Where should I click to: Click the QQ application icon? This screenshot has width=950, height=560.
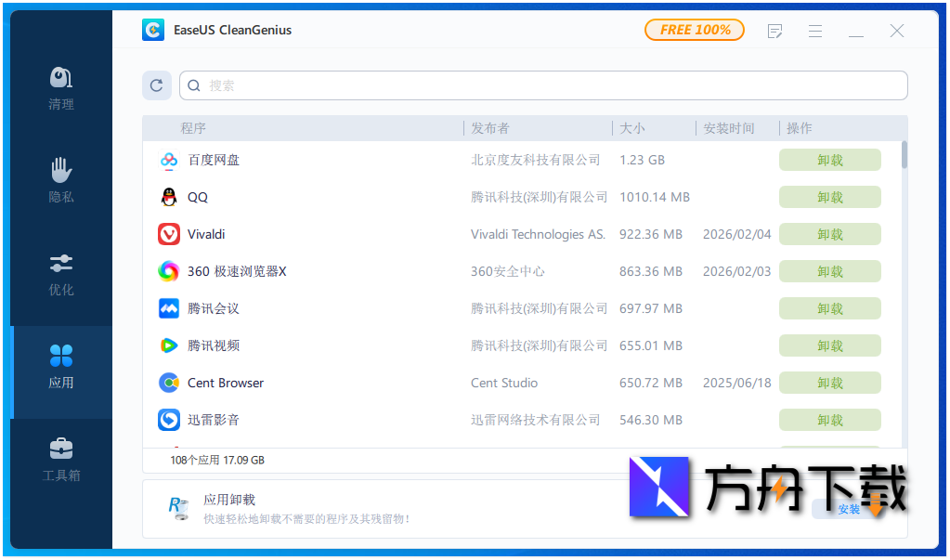pos(168,197)
